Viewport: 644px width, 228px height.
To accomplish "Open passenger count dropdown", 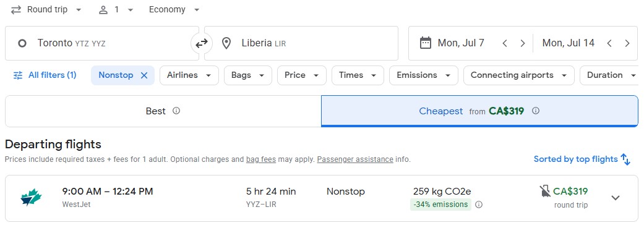I will click(116, 10).
